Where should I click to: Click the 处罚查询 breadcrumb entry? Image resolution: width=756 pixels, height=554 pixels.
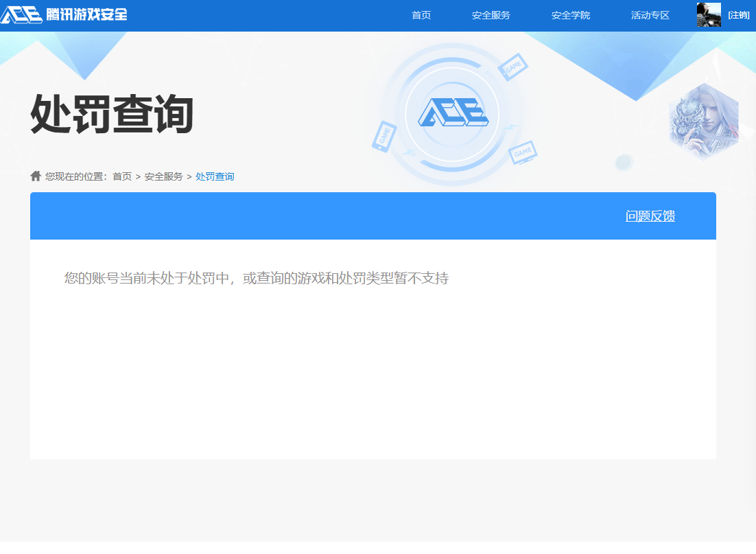tap(215, 176)
